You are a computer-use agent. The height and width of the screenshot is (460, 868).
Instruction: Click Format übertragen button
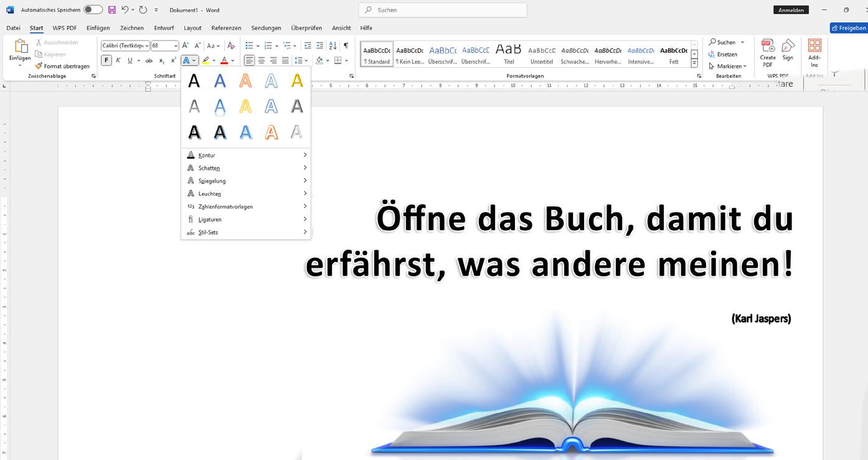(x=62, y=66)
